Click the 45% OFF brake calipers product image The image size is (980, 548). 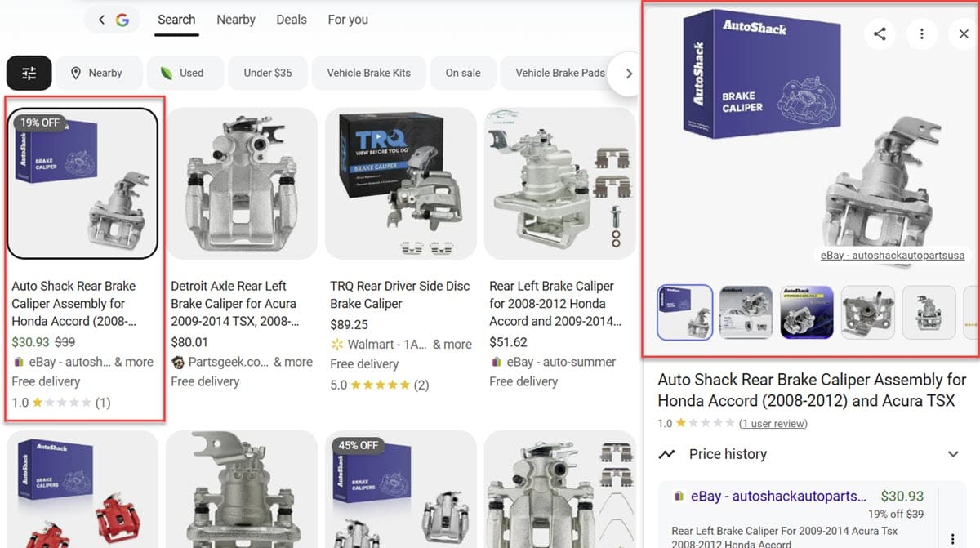coord(400,489)
